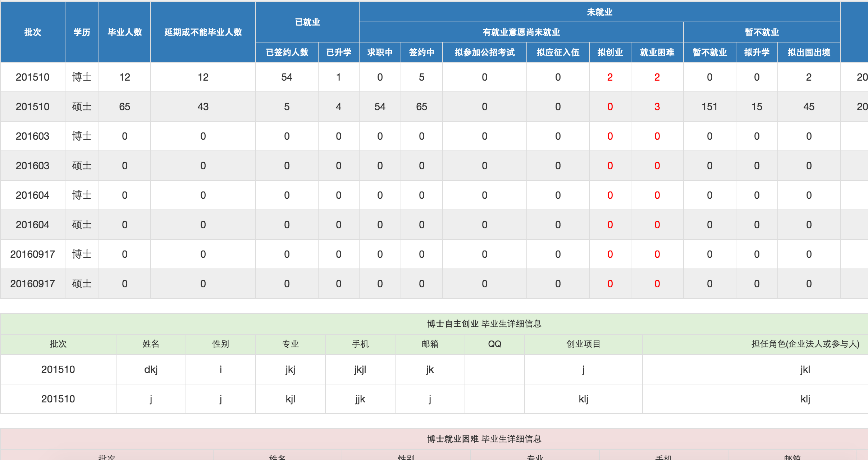Click red 拟创业 value 0 in 201603 博士 row
Image resolution: width=868 pixels, height=460 pixels.
[x=610, y=136]
